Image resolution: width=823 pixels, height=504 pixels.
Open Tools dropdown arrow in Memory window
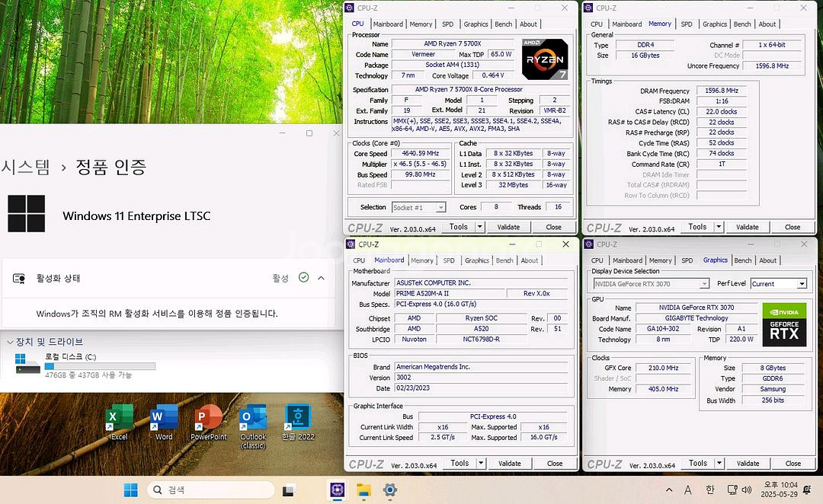[719, 227]
